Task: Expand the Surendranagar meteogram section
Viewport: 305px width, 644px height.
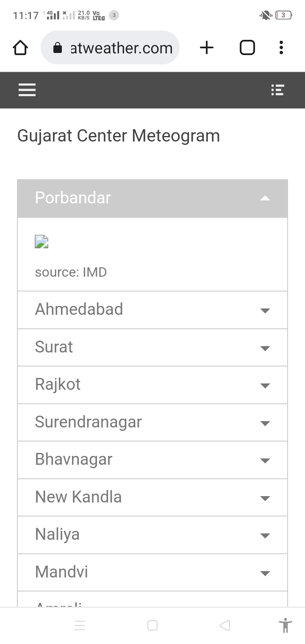Action: point(152,422)
